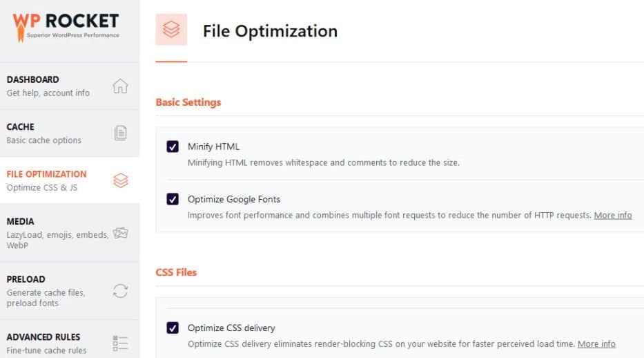Click the WP Rocket logo
The width and height of the screenshot is (644, 358).
[66, 27]
